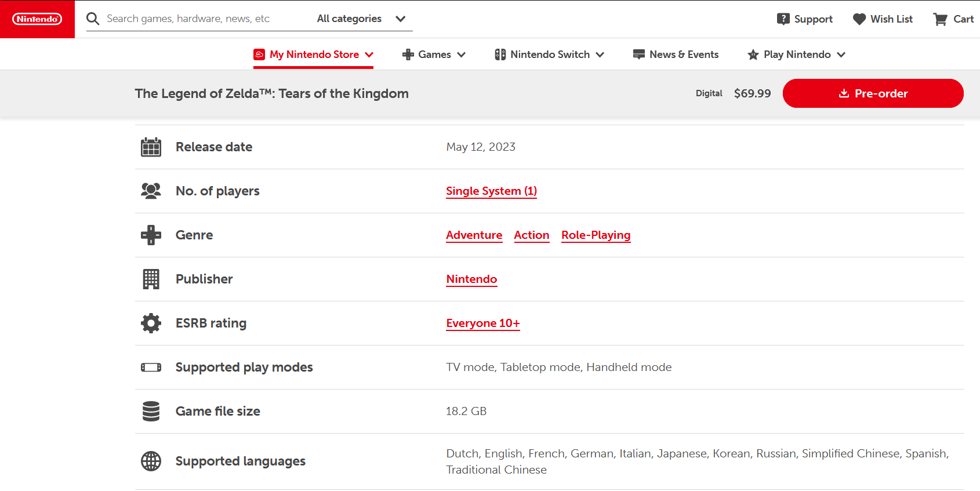Open the All categories dropdown
Image resolution: width=980 pixels, height=491 pixels.
click(361, 19)
